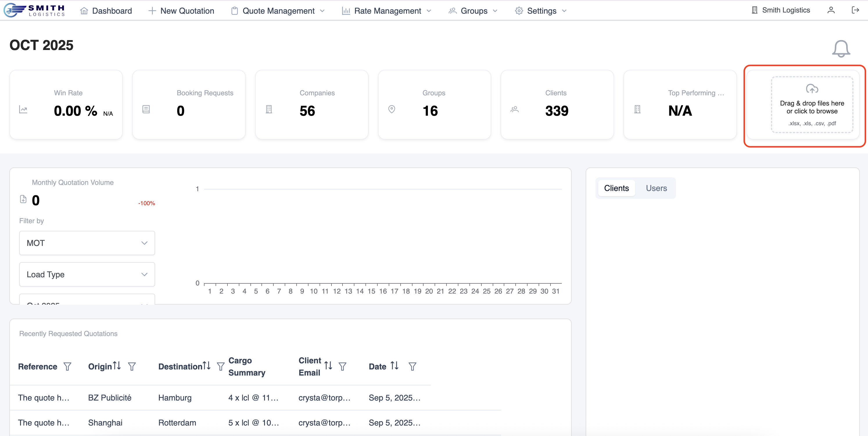Open the MOT filter dropdown

(87, 243)
